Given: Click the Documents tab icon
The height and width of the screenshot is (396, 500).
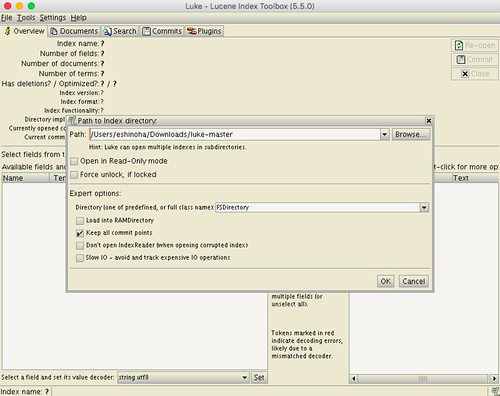Looking at the screenshot, I should point(54,31).
